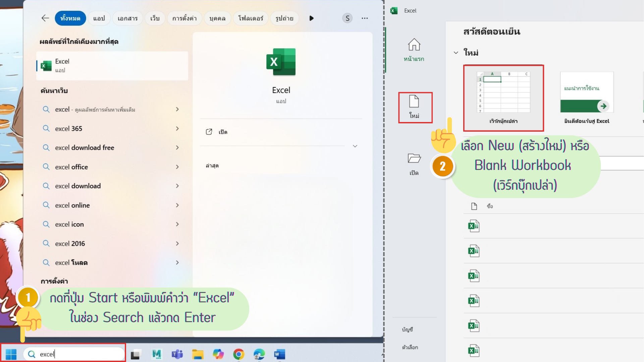Image resolution: width=644 pixels, height=362 pixels.
Task: Switch to the เอกสาร search filter
Action: [127, 18]
